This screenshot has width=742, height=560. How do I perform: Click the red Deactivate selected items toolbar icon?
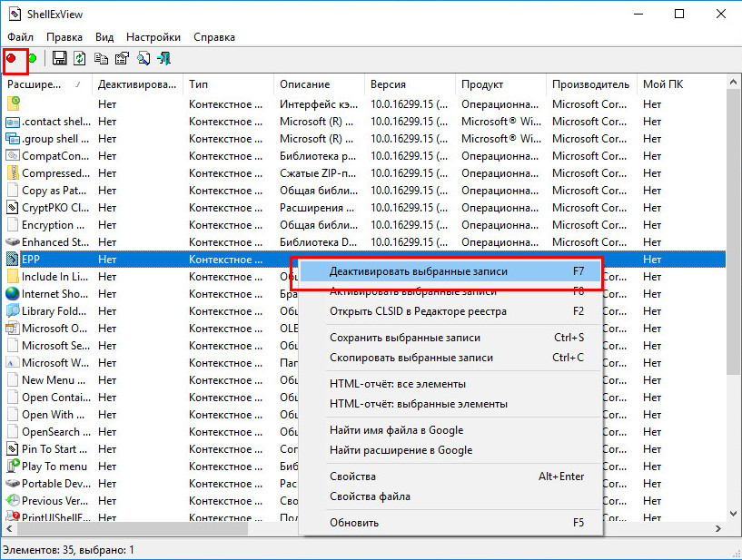coord(12,58)
